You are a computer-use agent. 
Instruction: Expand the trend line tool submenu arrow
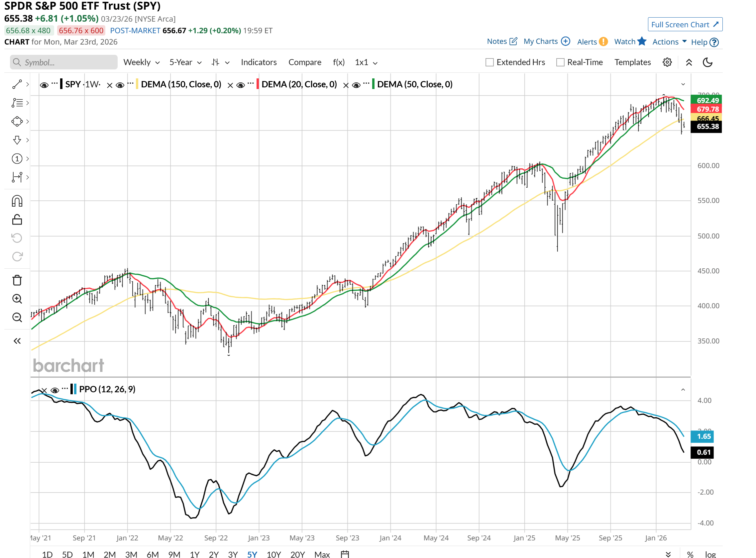pyautogui.click(x=27, y=84)
